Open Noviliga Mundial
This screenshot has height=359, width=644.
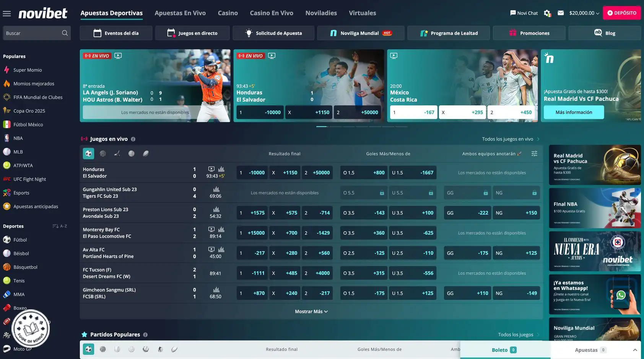(x=361, y=33)
